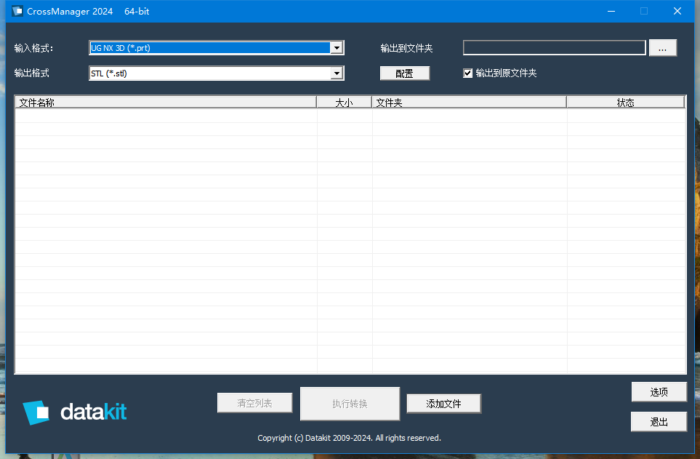Click the 清空列表 button

pyautogui.click(x=254, y=403)
